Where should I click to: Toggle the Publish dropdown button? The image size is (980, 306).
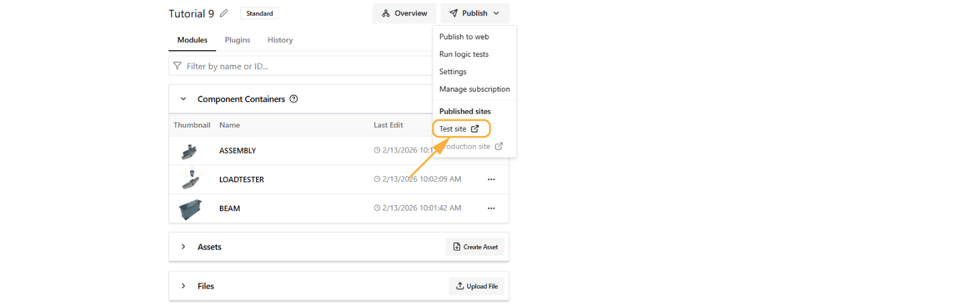click(x=475, y=13)
